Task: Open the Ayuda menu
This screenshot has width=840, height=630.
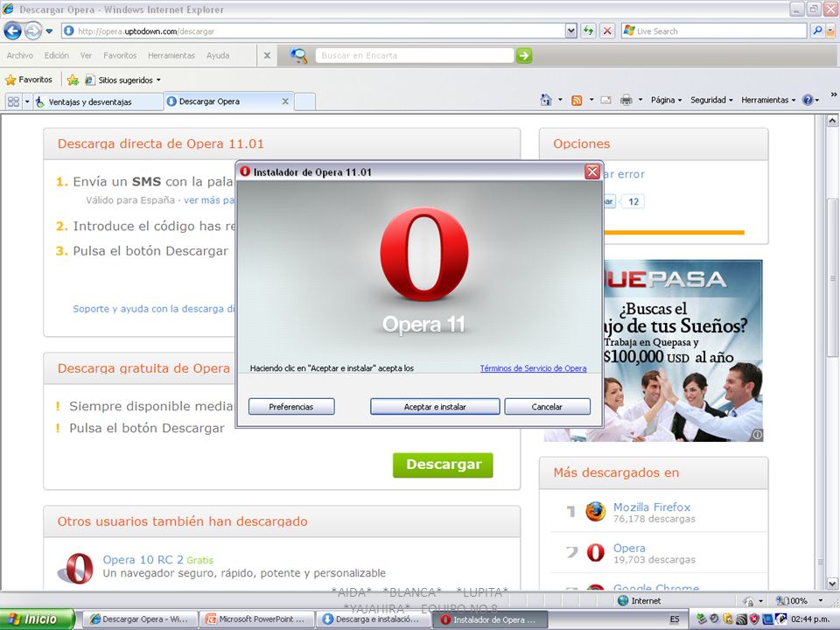Action: pyautogui.click(x=218, y=55)
